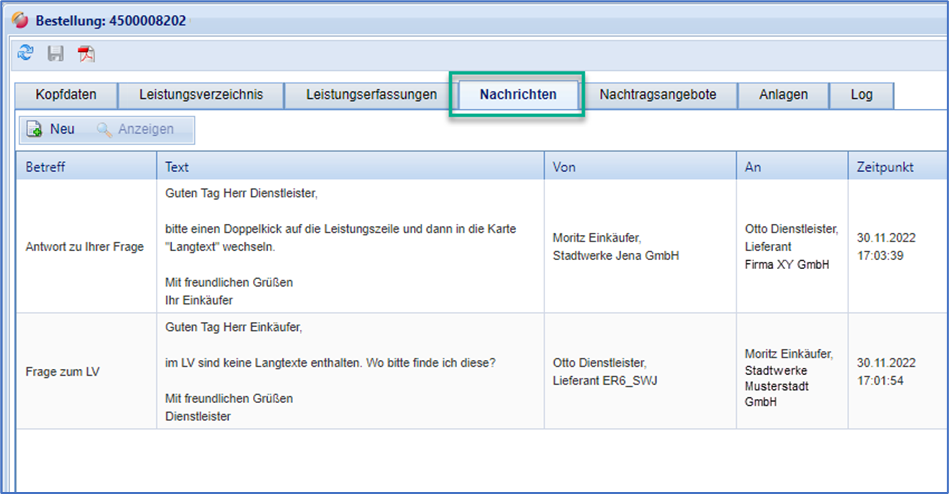Click the red application logo in title bar
Viewport: 949px width, 494px height.
[20, 20]
